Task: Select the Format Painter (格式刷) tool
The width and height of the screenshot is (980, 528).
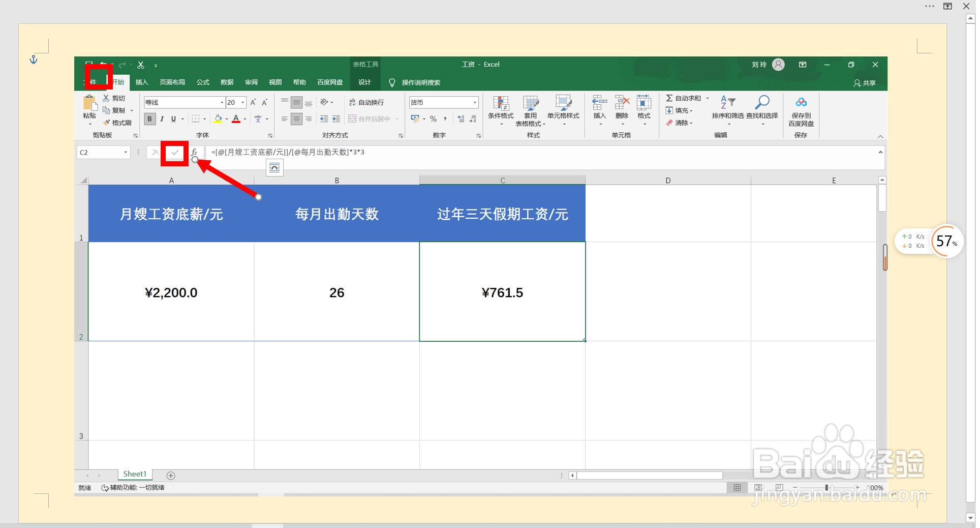Action: point(117,123)
